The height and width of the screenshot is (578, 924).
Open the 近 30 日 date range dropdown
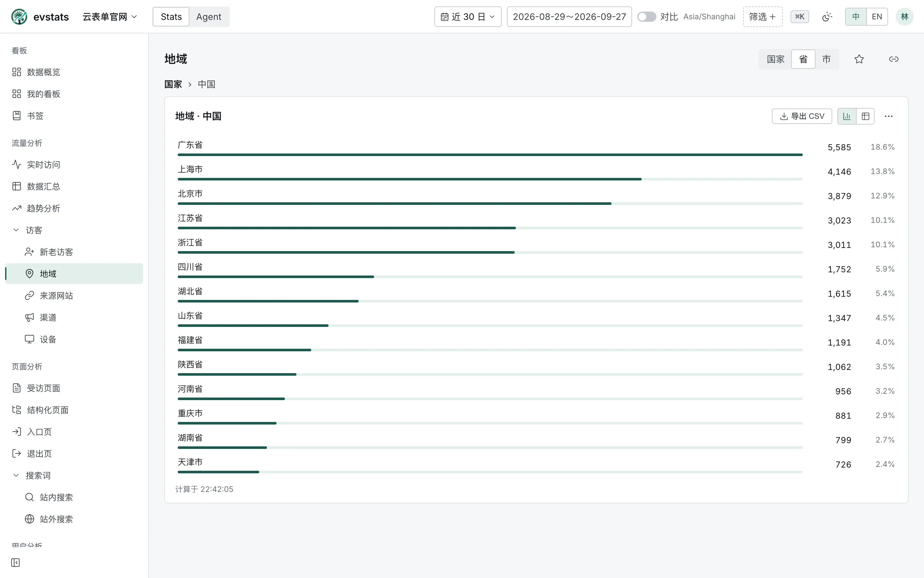pos(468,17)
